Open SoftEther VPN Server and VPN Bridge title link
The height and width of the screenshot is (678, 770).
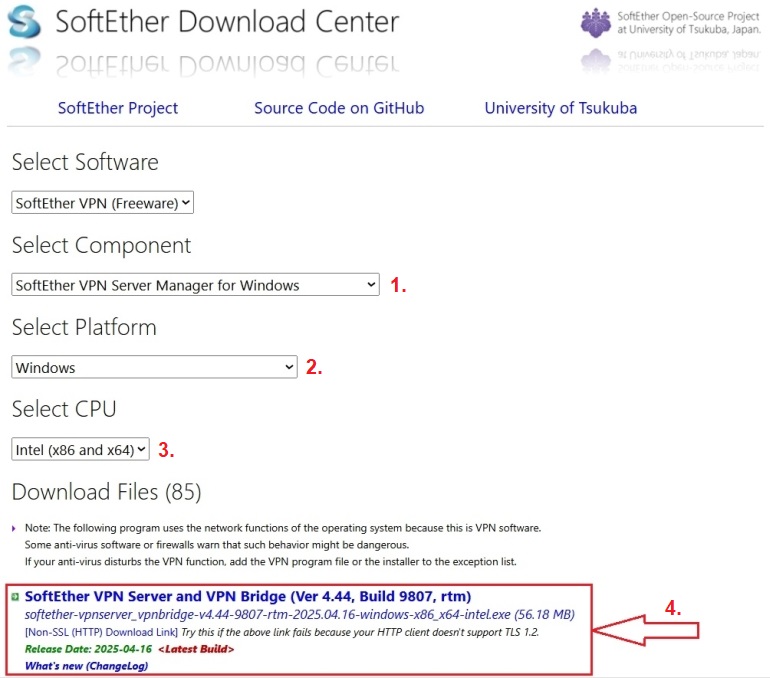[247, 597]
